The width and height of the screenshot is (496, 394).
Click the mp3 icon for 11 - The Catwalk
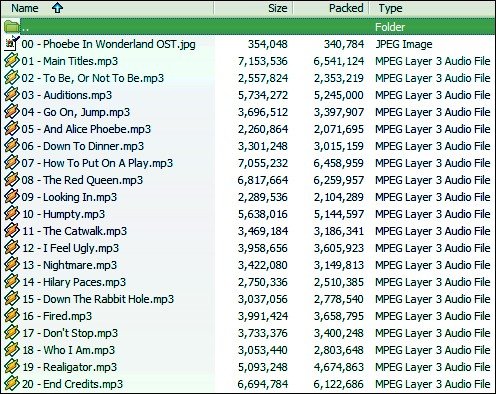click(x=11, y=231)
